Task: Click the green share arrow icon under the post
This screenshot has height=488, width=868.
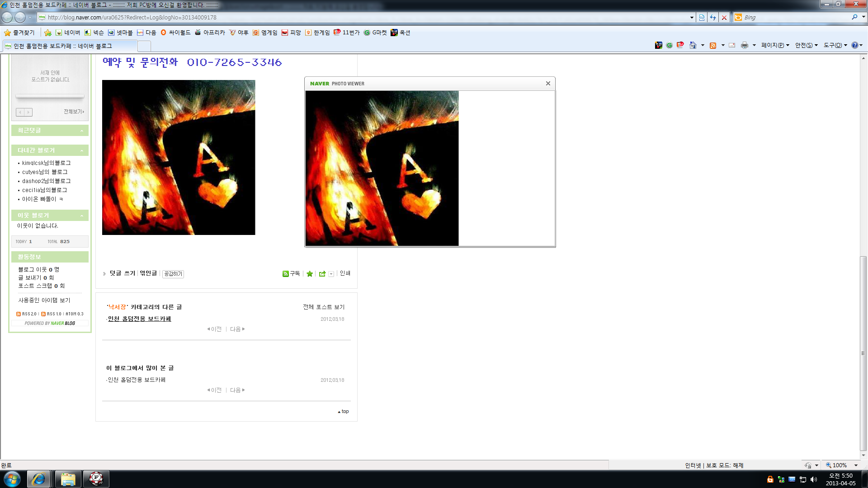Action: click(x=322, y=274)
